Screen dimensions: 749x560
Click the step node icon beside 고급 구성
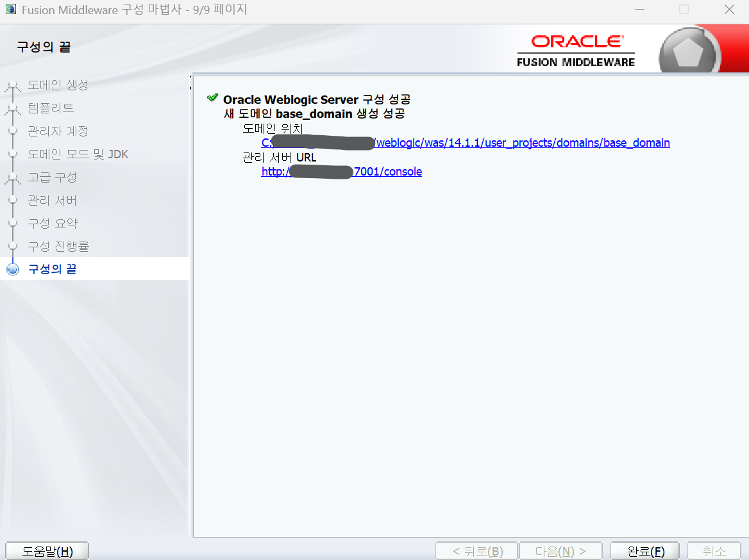tap(13, 177)
